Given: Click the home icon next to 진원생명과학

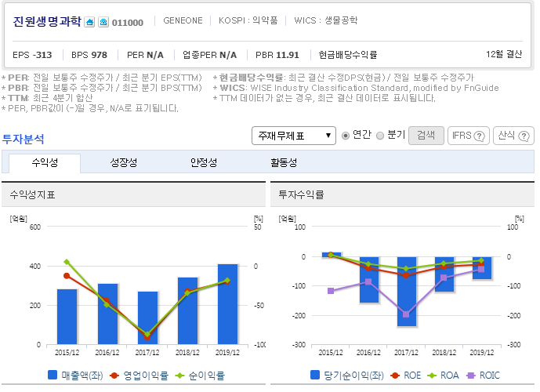Looking at the screenshot, I should (x=89, y=23).
